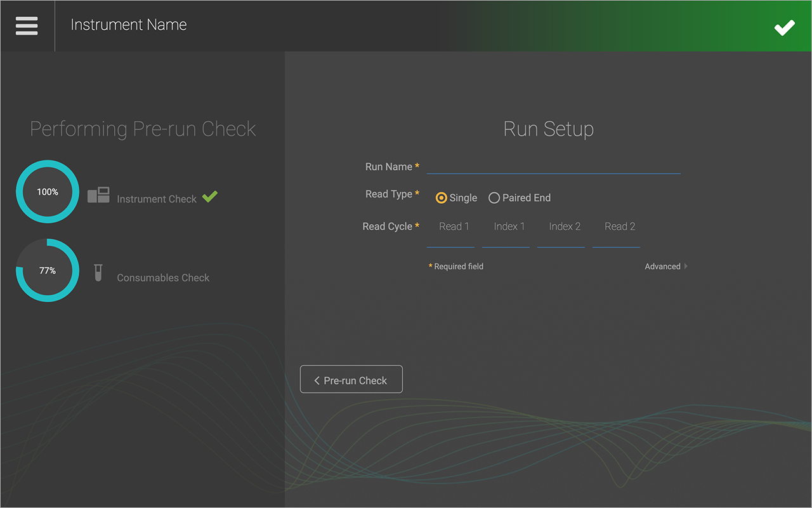The height and width of the screenshot is (508, 812).
Task: Click the white checkmark status icon
Action: (x=784, y=27)
